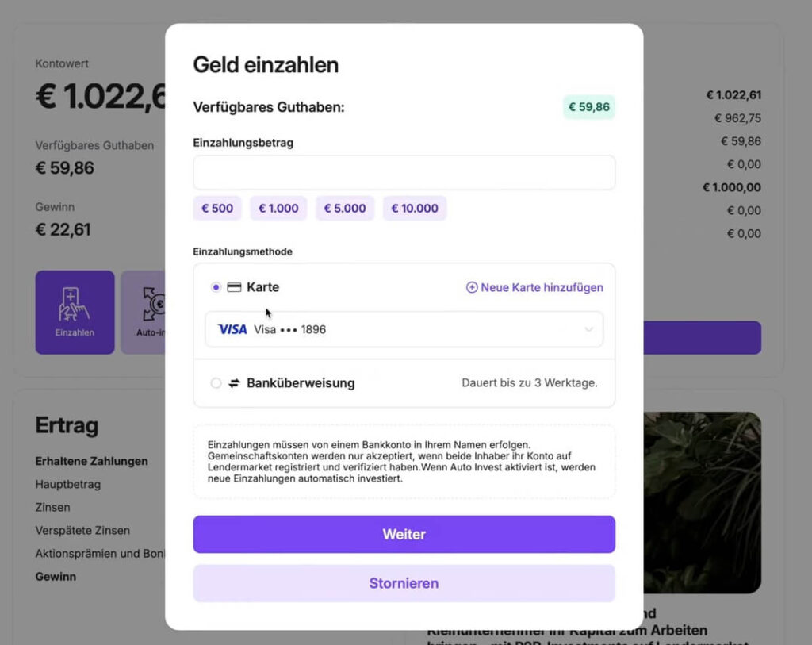This screenshot has height=645, width=812.
Task: Choose the € 1.000 quick amount chip
Action: pos(278,209)
